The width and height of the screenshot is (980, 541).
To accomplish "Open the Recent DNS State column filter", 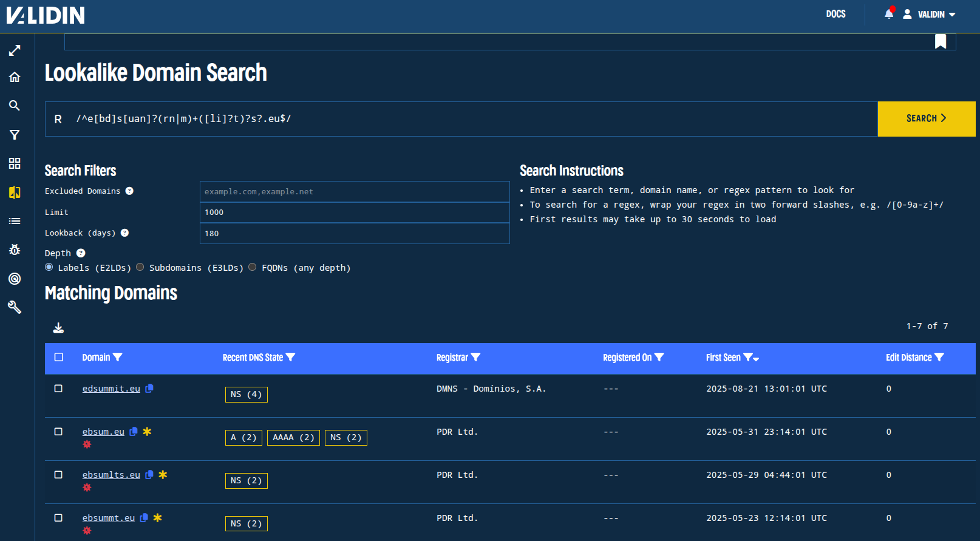I will [290, 358].
